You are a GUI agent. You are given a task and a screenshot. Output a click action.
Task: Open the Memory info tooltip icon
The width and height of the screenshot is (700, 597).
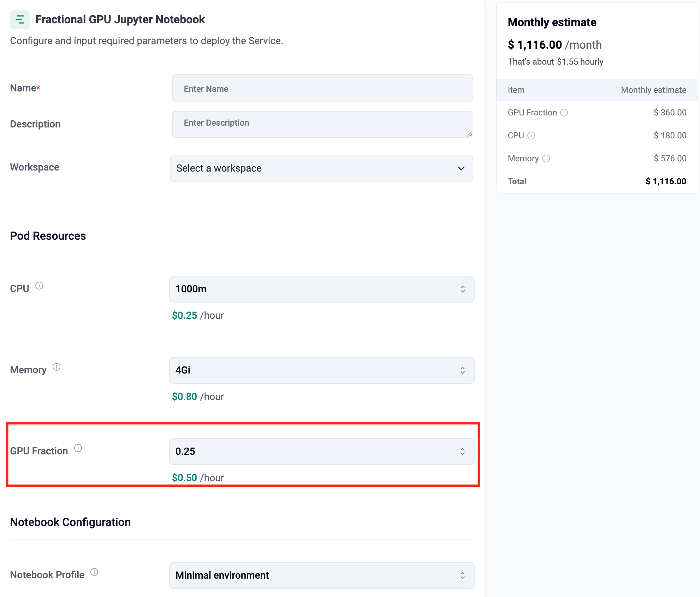coord(57,366)
